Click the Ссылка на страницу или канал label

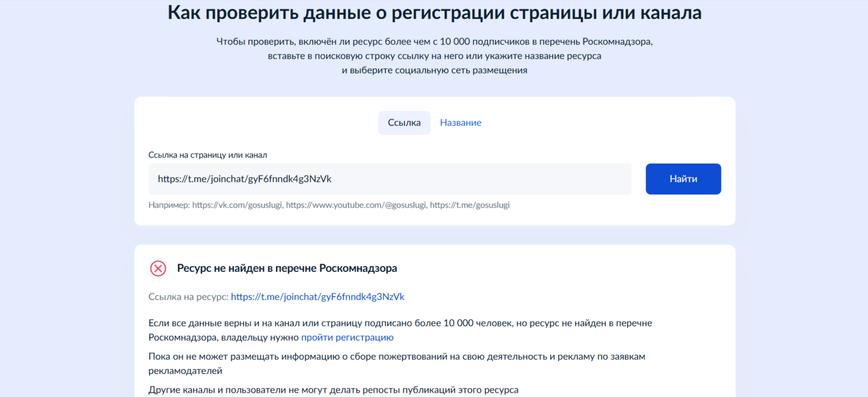point(208,155)
